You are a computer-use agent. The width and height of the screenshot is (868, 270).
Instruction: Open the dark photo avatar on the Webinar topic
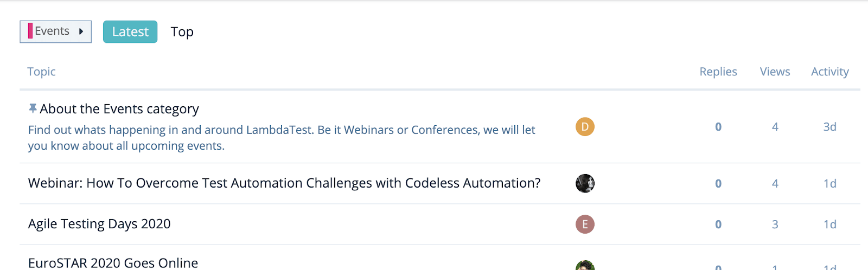pyautogui.click(x=585, y=184)
